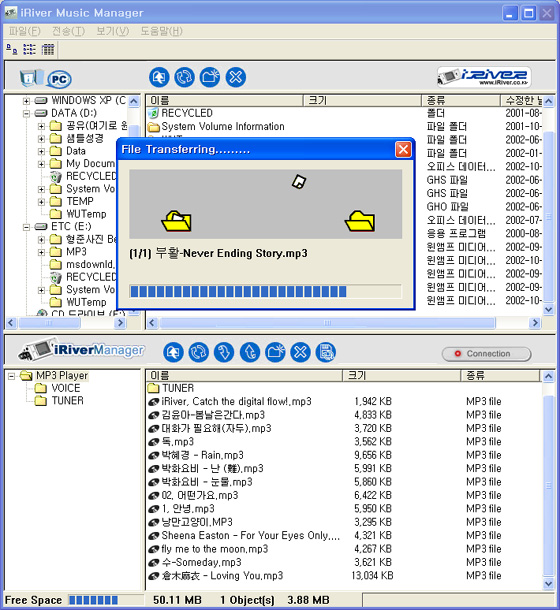Expand the TEMP folder node
The image size is (560, 610).
point(41,202)
